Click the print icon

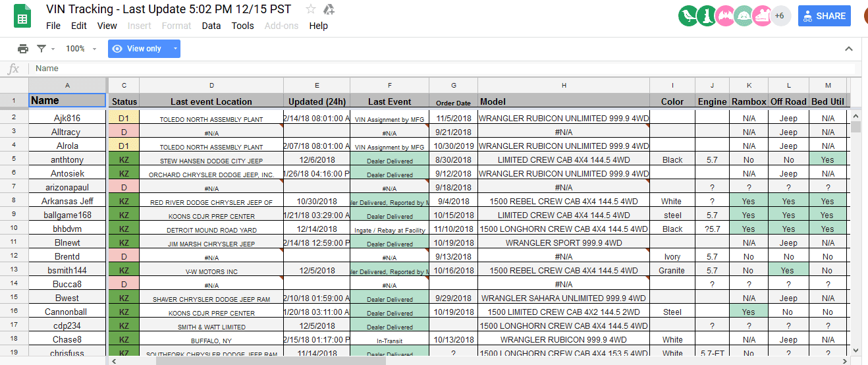(x=23, y=49)
